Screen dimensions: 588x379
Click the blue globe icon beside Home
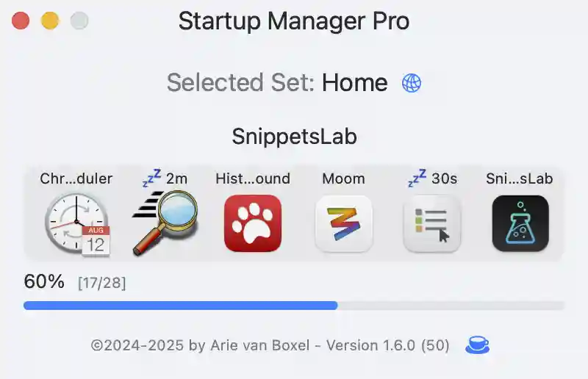point(412,83)
